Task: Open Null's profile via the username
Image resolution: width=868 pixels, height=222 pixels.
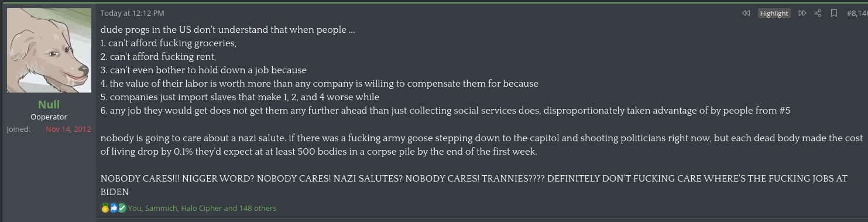Action: (49, 104)
